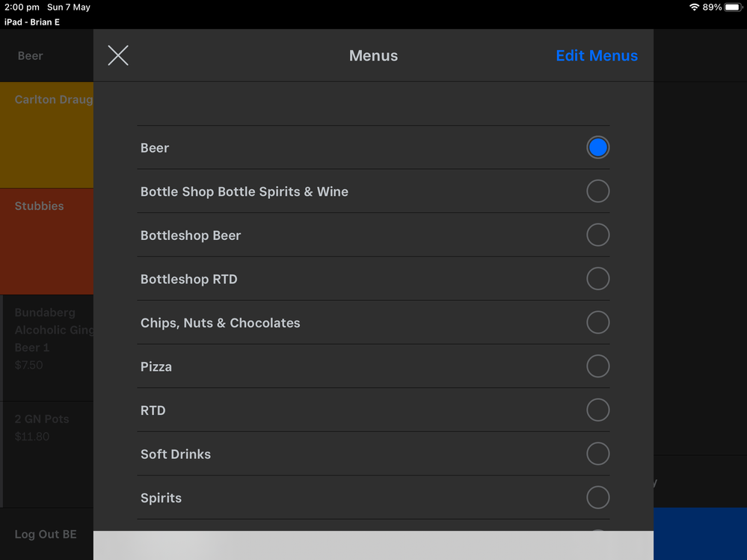The image size is (747, 560).
Task: Open the Beer menu header in background
Action: (31, 56)
